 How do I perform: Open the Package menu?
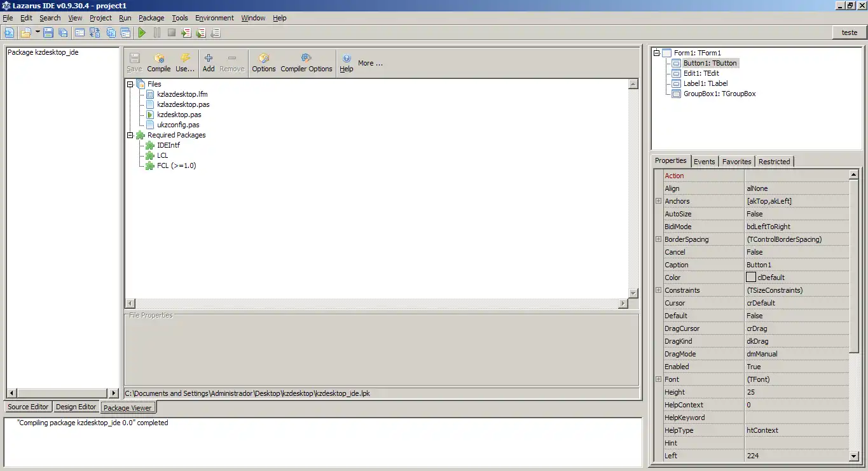[x=151, y=18]
